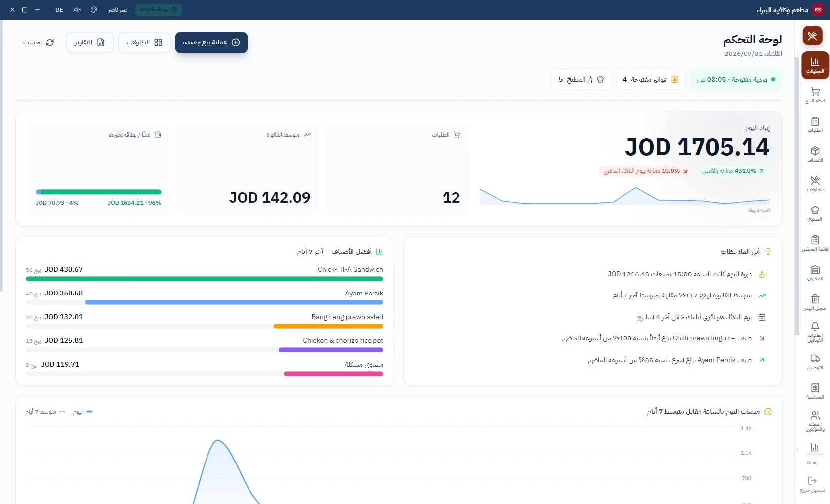Open the open invoices (فواتير مفتوحة) chip
This screenshot has height=504, width=830.
tap(650, 79)
